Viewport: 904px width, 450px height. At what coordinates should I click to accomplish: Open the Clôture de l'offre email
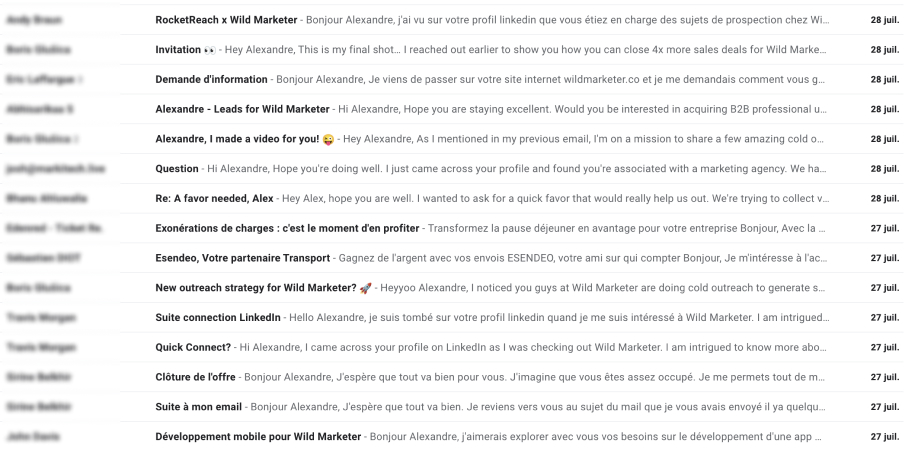pos(452,377)
